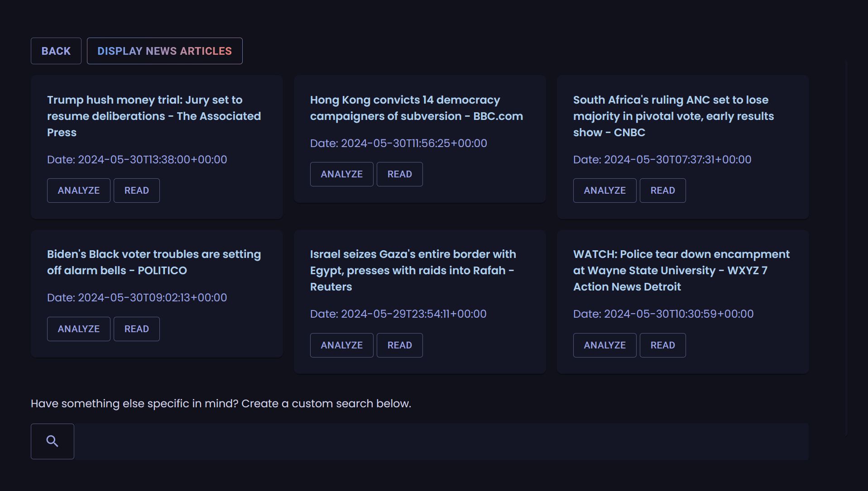The width and height of the screenshot is (868, 491).
Task: Select the Hong Kong convicts 14 headline
Action: 417,108
